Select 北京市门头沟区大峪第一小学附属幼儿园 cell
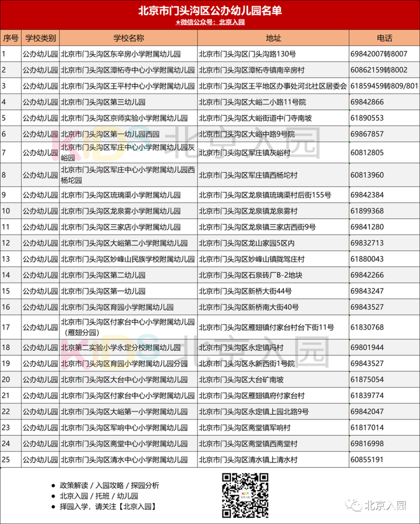This screenshot has height=524, width=420. pos(129,412)
